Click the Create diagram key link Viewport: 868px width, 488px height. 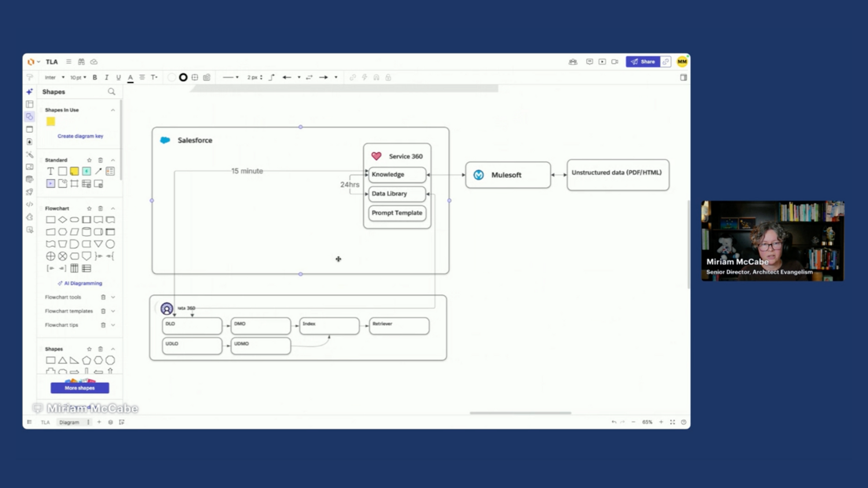80,135
